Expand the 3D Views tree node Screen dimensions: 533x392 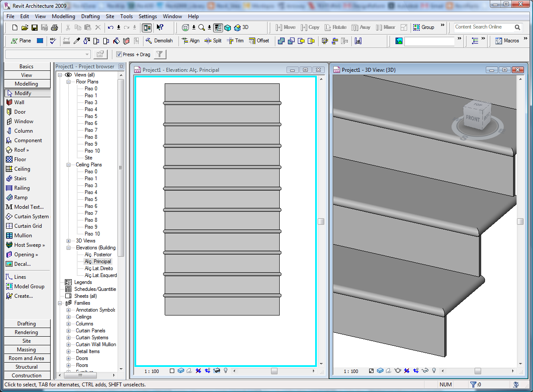[68, 241]
